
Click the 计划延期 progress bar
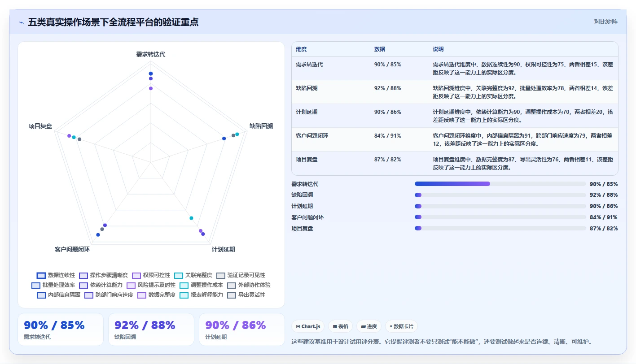(x=500, y=206)
